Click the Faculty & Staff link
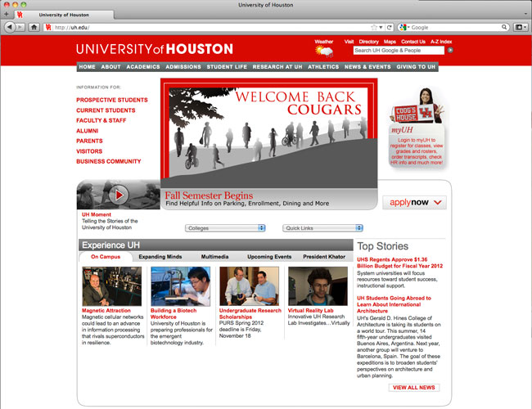Screen dimensions: 532x409 click(x=101, y=120)
